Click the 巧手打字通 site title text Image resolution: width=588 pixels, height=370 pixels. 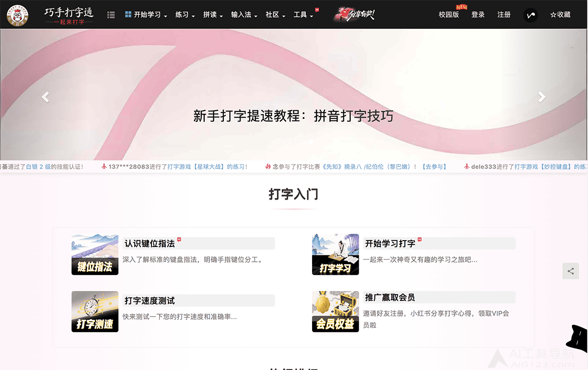(x=69, y=12)
